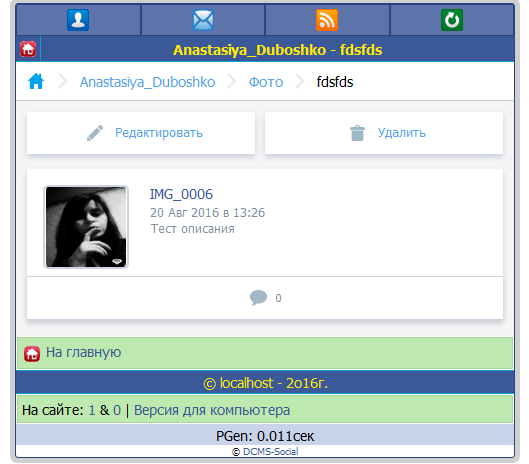529x464 pixels.
Task: Click the trash bin icon for Удалить
Action: pos(357,133)
